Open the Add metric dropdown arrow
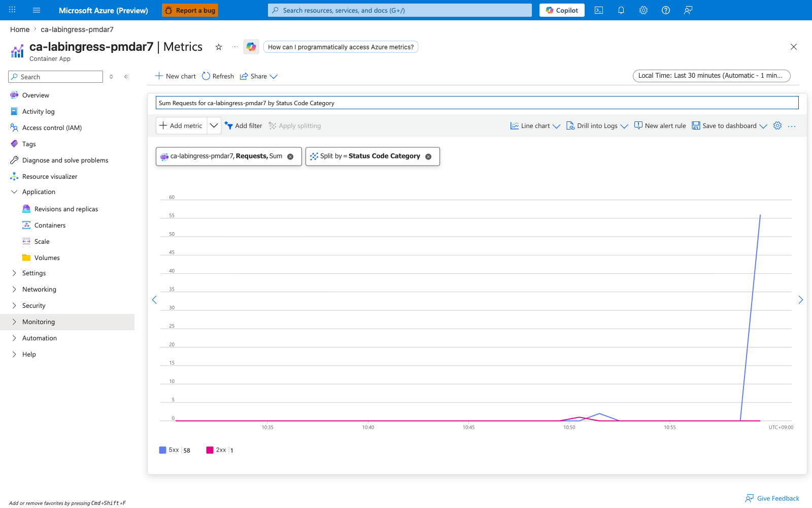The height and width of the screenshot is (508, 812). coord(214,125)
